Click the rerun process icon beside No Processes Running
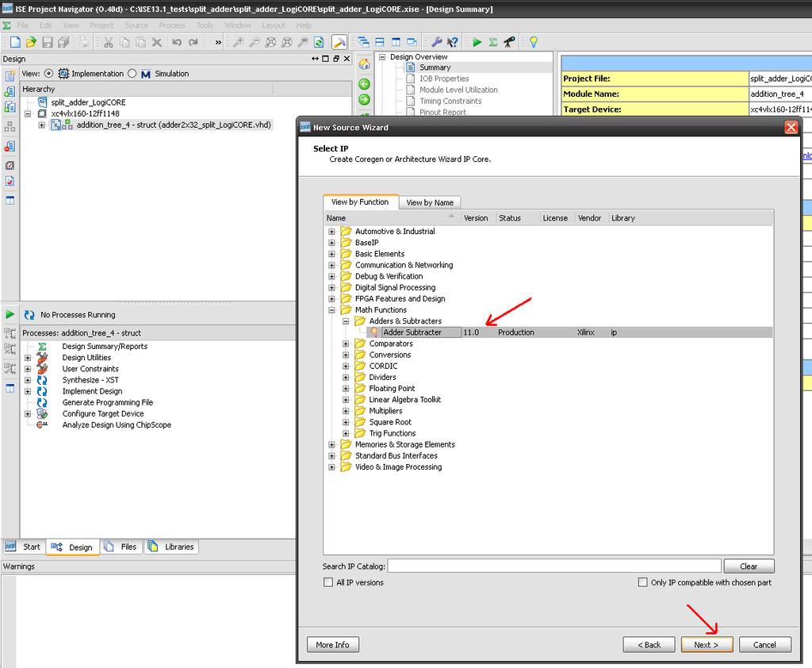Screen dimensions: 812x668 click(x=29, y=315)
